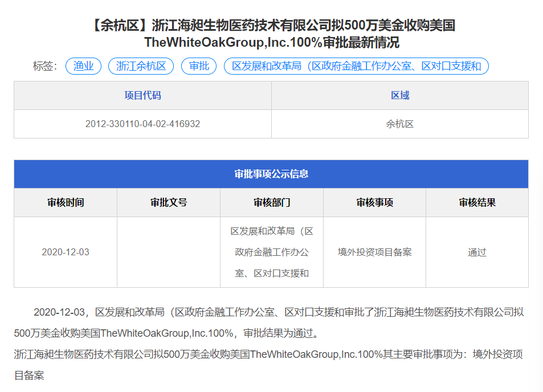The height and width of the screenshot is (392, 543).
Task: Open the 区发展和改革局 tag
Action: coord(356,66)
